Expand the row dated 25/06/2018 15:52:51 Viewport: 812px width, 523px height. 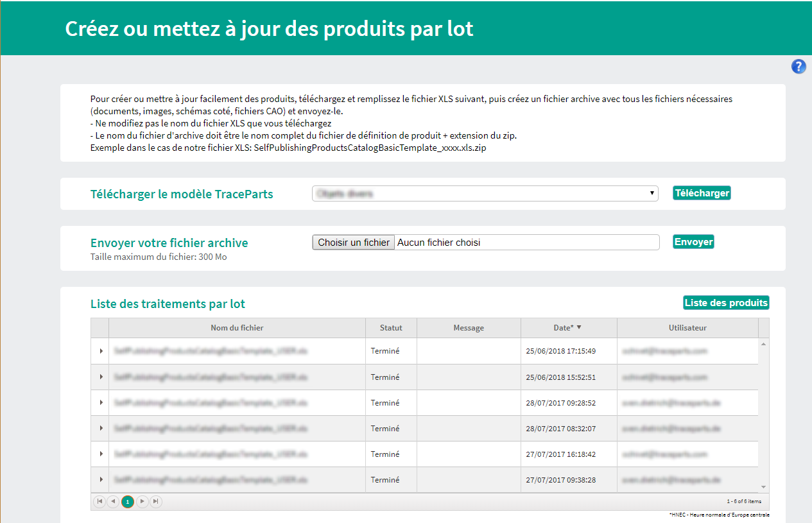[x=101, y=377]
